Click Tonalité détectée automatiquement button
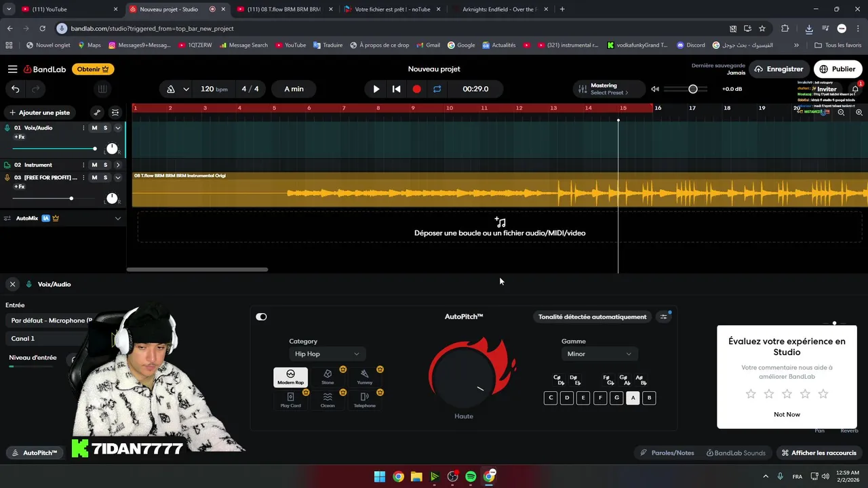 coord(592,317)
